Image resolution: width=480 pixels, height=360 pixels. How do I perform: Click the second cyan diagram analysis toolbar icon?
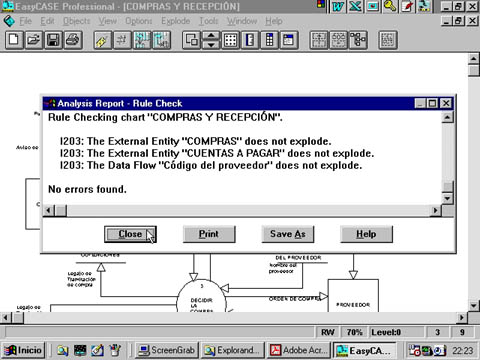pyautogui.click(x=162, y=40)
